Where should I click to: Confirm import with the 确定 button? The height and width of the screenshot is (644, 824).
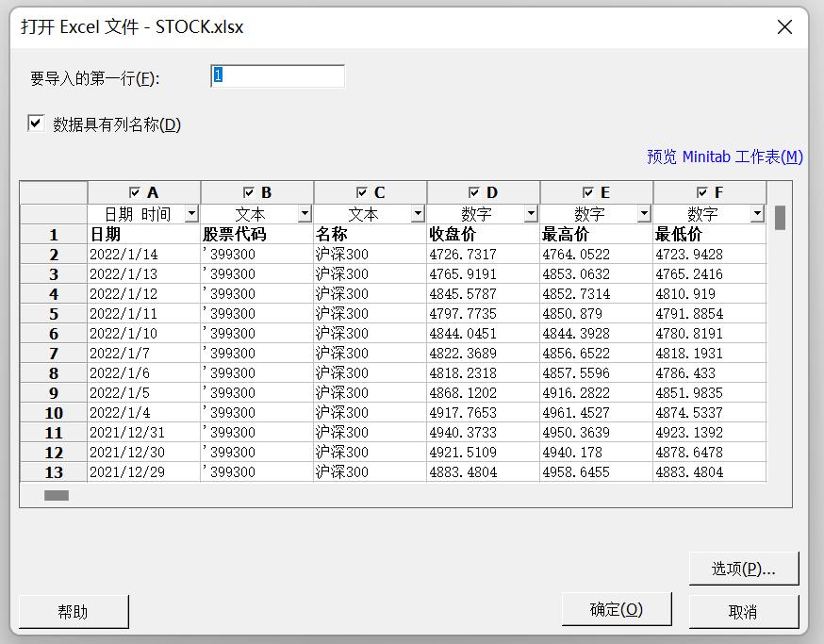tap(617, 609)
